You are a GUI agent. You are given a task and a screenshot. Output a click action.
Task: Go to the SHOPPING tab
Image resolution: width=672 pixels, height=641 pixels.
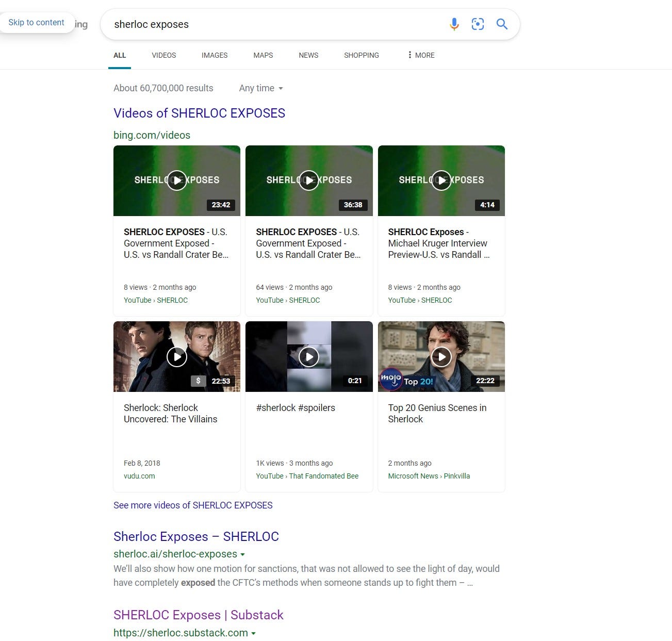click(362, 55)
